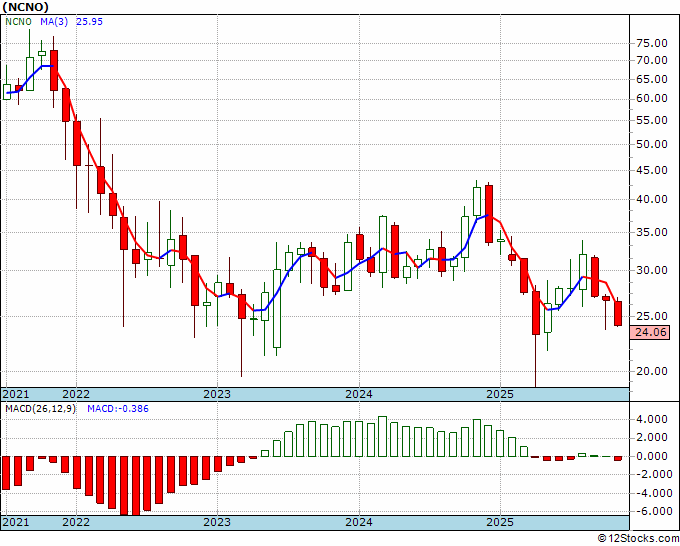Click 2023 on the price chart timeline

click(217, 394)
